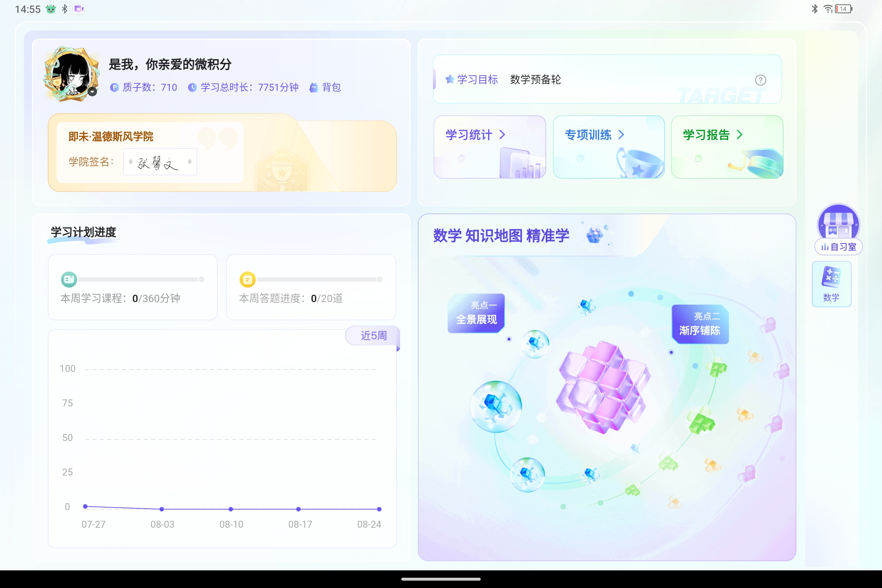The width and height of the screenshot is (882, 588).
Task: Select the 08-10 chart data point
Action: [x=231, y=509]
